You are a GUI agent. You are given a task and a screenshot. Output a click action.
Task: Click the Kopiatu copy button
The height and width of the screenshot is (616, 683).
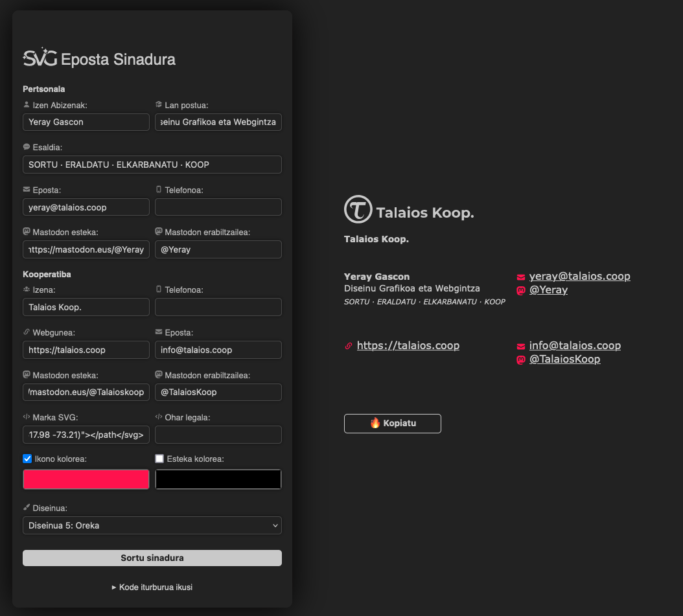pos(392,424)
